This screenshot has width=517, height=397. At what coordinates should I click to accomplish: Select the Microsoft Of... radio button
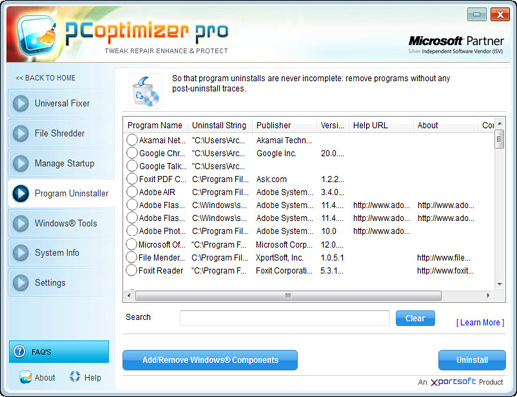pos(132,244)
